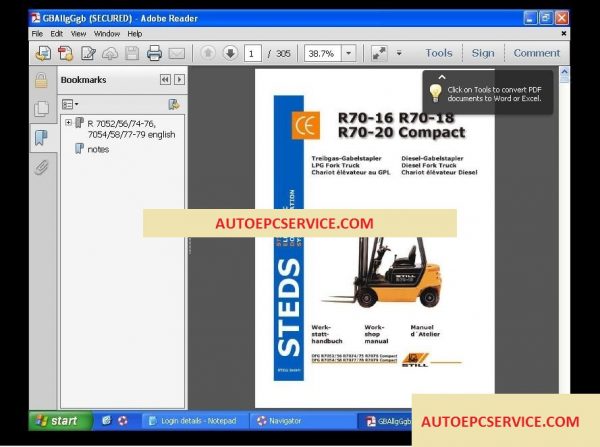600x447 pixels.
Task: Go to previous page arrow
Action: tap(208, 53)
